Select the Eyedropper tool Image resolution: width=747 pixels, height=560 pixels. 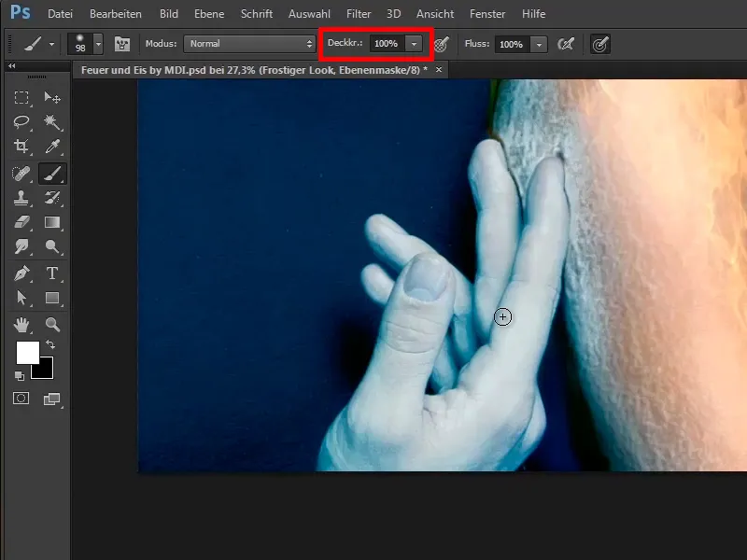pos(52,147)
